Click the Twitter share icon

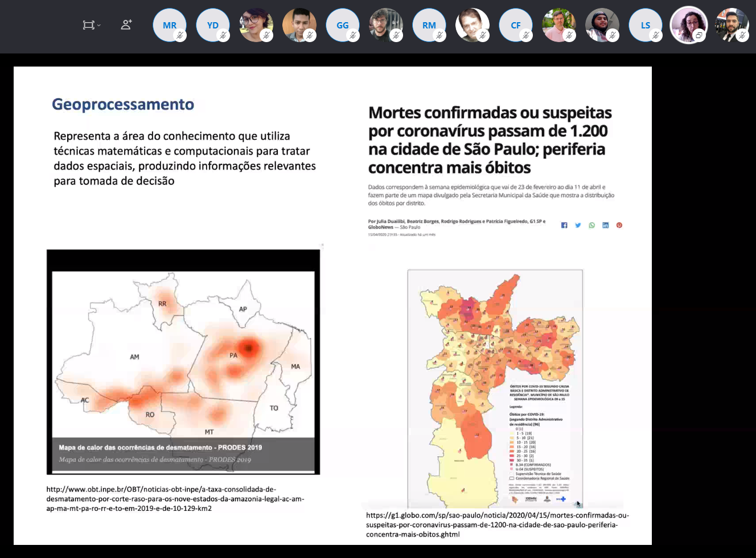coord(578,225)
